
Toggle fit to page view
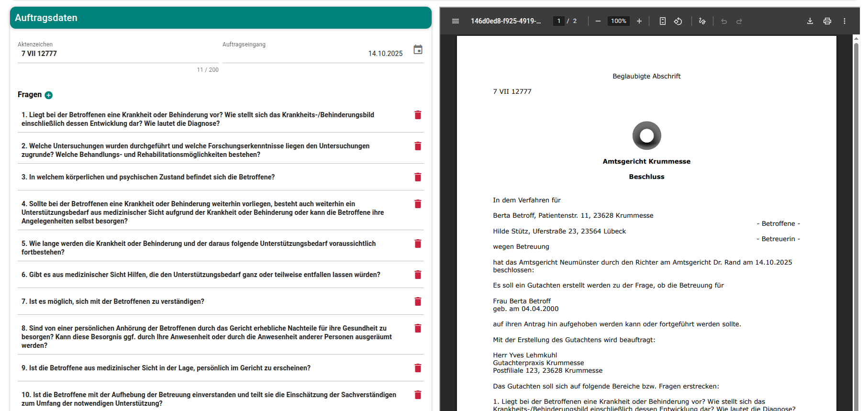pyautogui.click(x=663, y=21)
